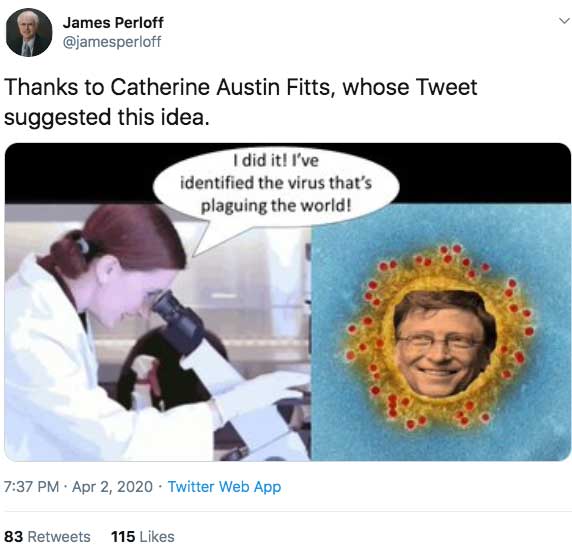This screenshot has height=551, width=572.
Task: Click the Apr 2, 2020 date
Action: click(112, 487)
